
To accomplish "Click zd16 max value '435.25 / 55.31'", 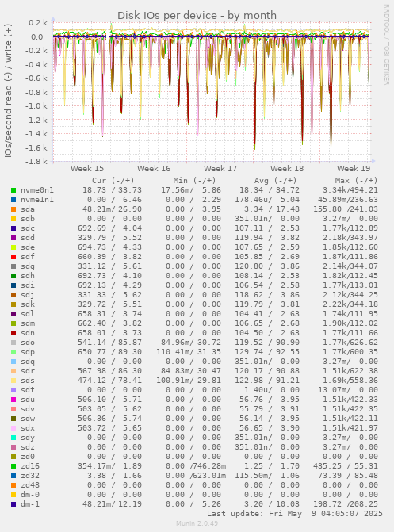I will [345, 466].
